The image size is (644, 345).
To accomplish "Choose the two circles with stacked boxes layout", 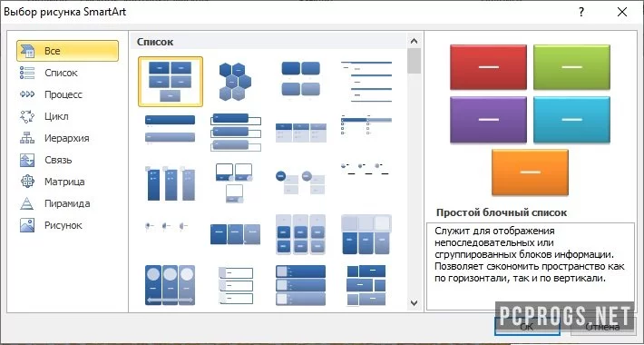I will (x=300, y=182).
